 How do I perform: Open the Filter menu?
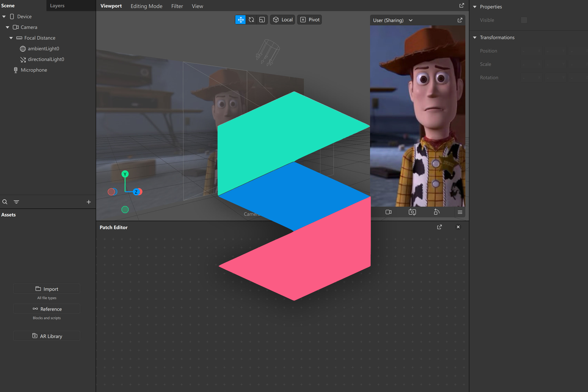coord(177,6)
